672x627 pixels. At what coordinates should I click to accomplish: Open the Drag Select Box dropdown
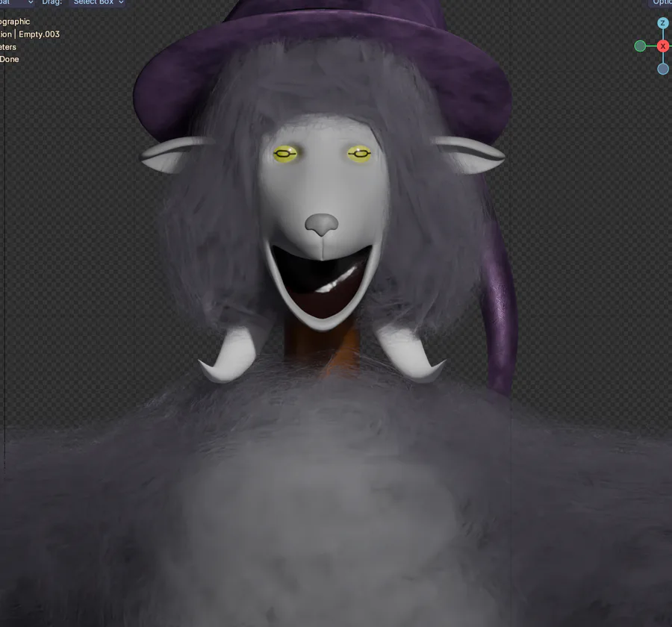coord(98,2)
